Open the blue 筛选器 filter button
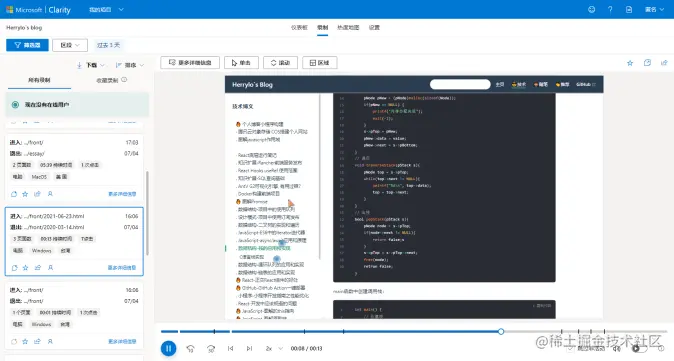This screenshot has width=674, height=361. (x=27, y=45)
